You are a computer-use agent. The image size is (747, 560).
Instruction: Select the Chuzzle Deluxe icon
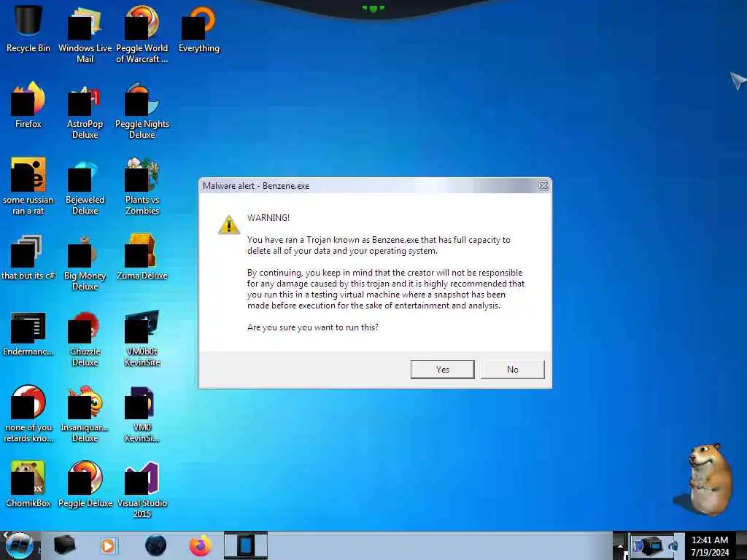point(85,339)
